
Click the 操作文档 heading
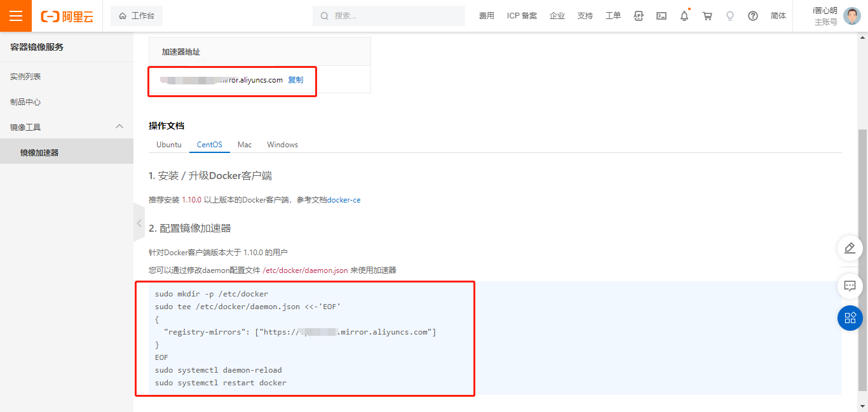tap(166, 126)
